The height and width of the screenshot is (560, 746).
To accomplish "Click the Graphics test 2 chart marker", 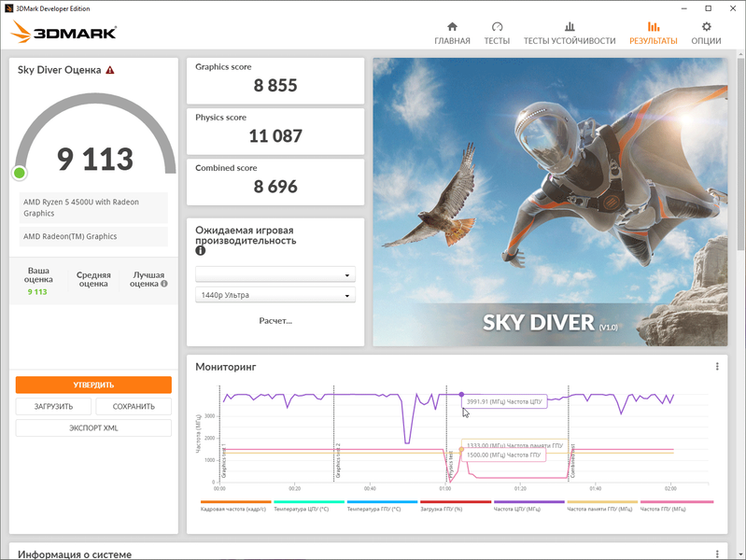I will [338, 460].
